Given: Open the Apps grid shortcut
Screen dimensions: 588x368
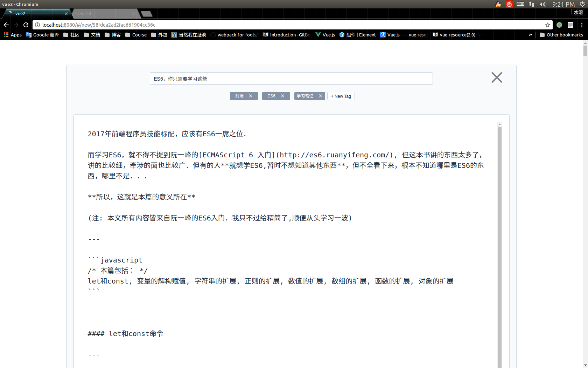Looking at the screenshot, I should pos(13,35).
